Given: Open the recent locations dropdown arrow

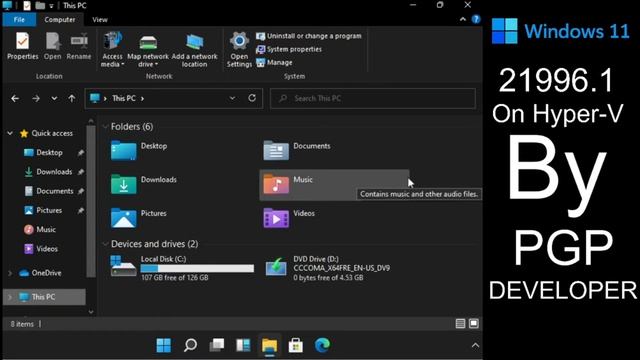Looking at the screenshot, I should [x=54, y=98].
